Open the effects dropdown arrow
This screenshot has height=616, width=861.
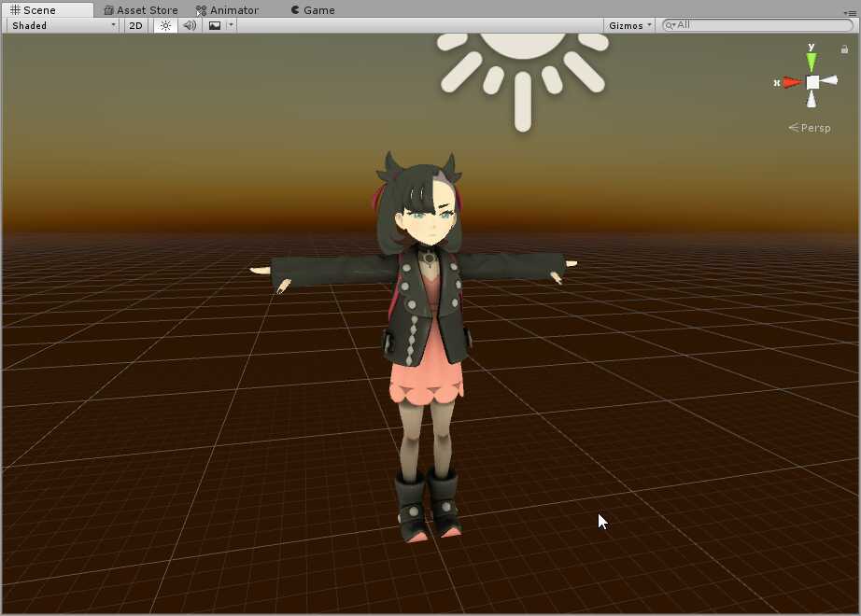click(231, 25)
